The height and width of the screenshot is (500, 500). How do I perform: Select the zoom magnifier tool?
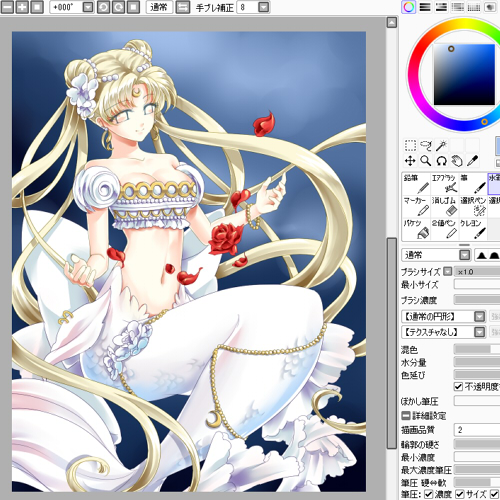tap(426, 161)
